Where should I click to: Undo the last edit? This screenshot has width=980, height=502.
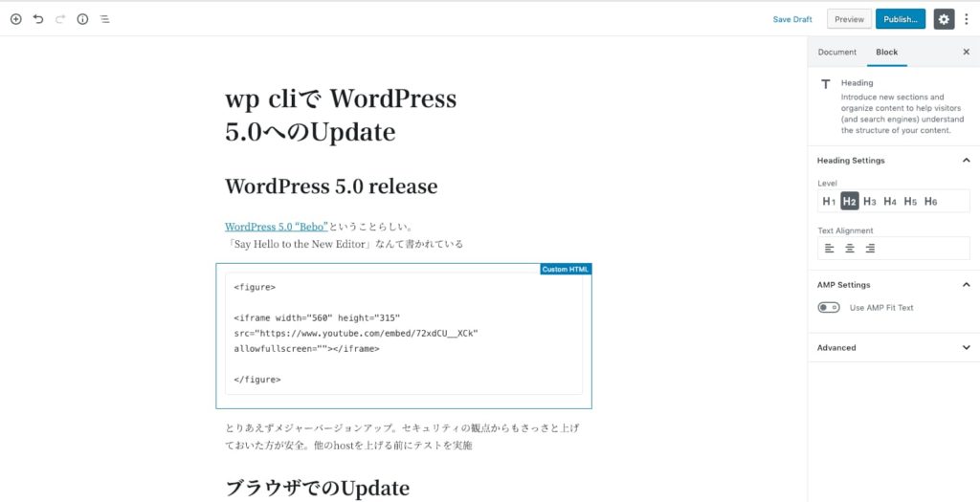pos(38,19)
